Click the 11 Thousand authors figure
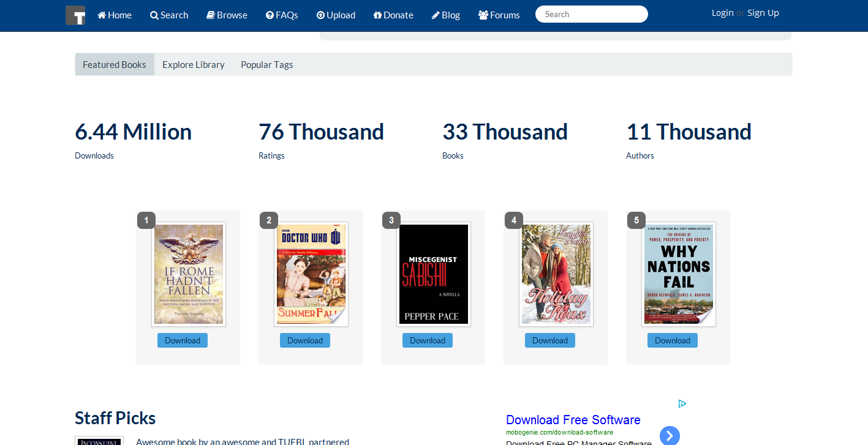Image resolution: width=868 pixels, height=445 pixels. [689, 132]
